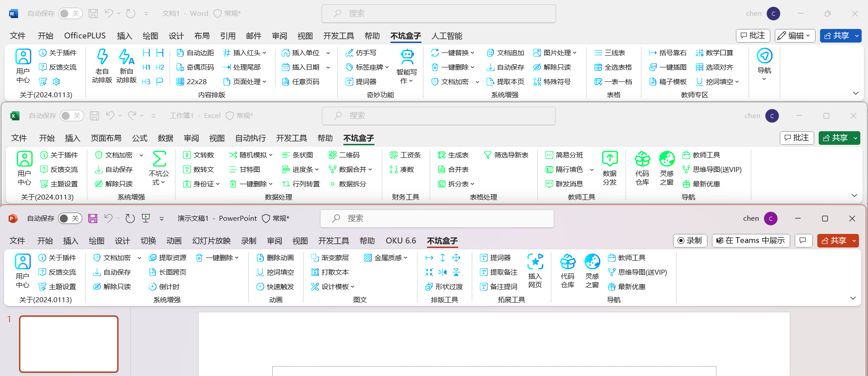Click 筛选导新表 in Excel

coord(506,155)
